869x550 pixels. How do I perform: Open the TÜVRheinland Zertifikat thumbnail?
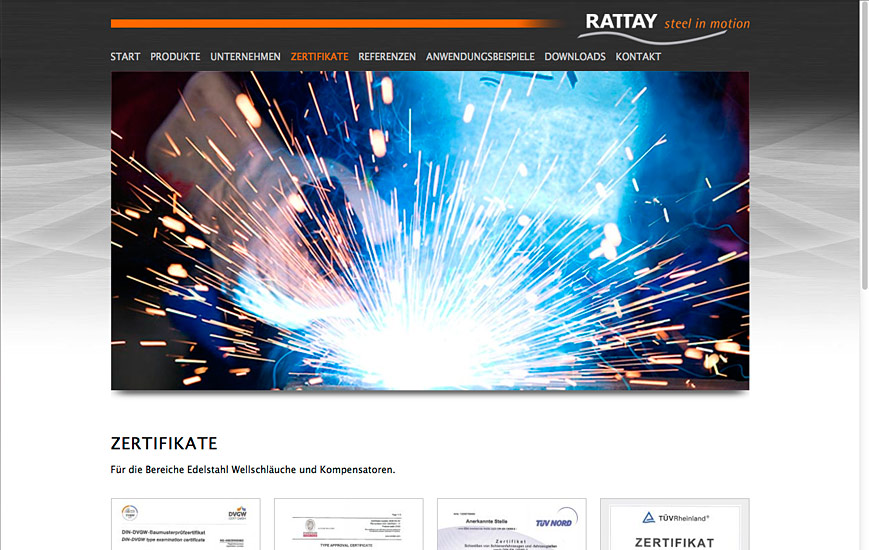674,524
